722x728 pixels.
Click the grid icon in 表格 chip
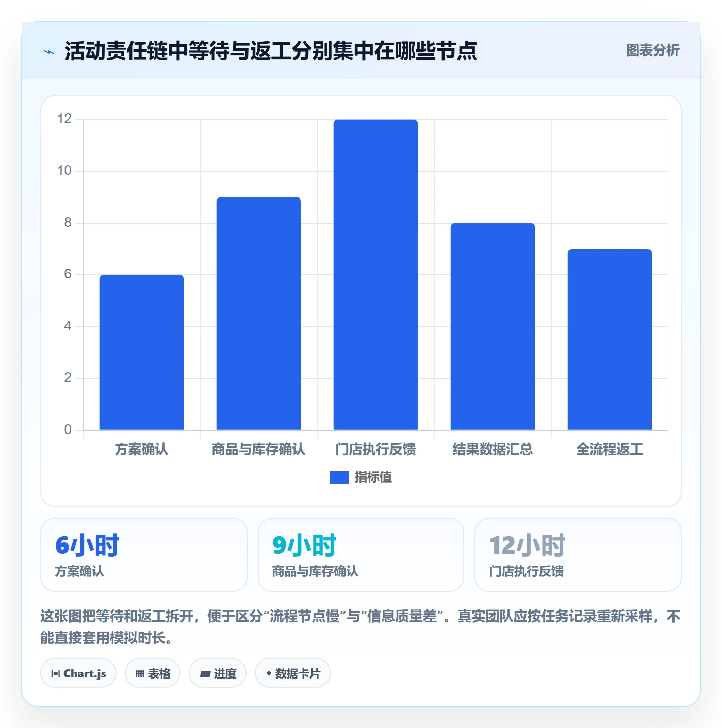(140, 674)
